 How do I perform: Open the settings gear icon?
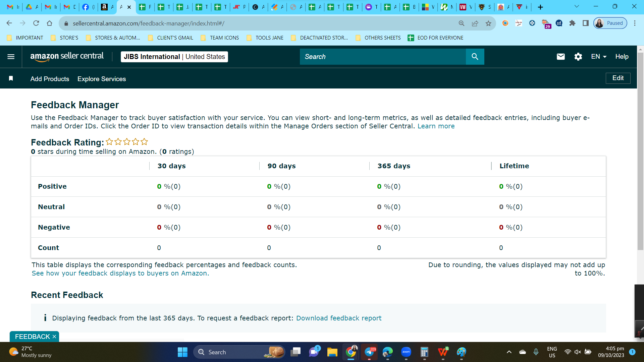(x=578, y=57)
